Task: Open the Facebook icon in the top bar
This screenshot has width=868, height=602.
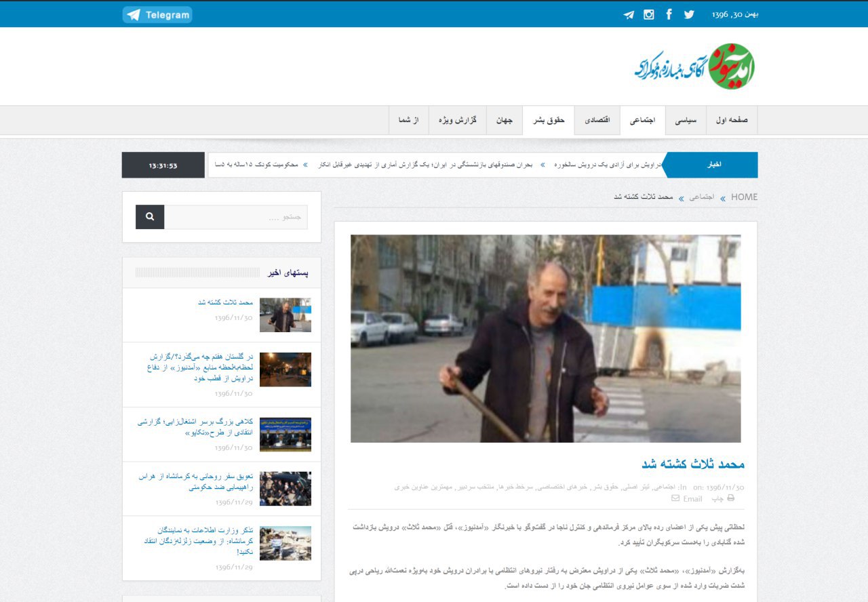Action: tap(669, 14)
